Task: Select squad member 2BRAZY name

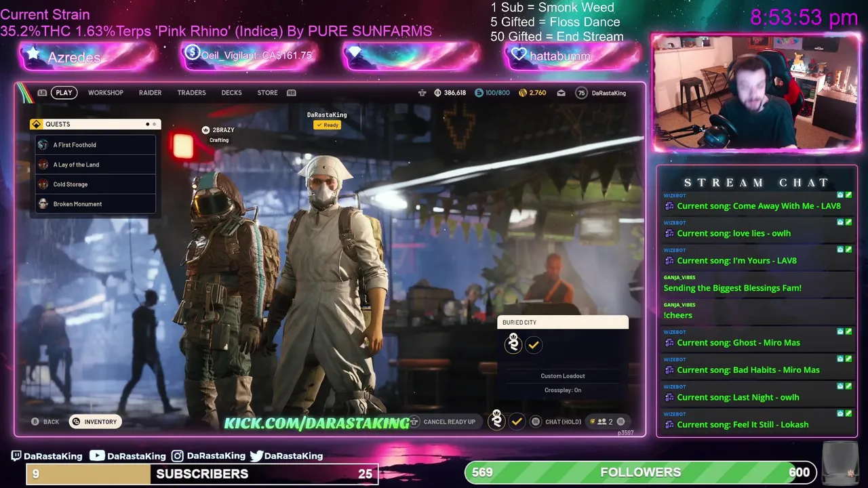Action: pos(223,129)
